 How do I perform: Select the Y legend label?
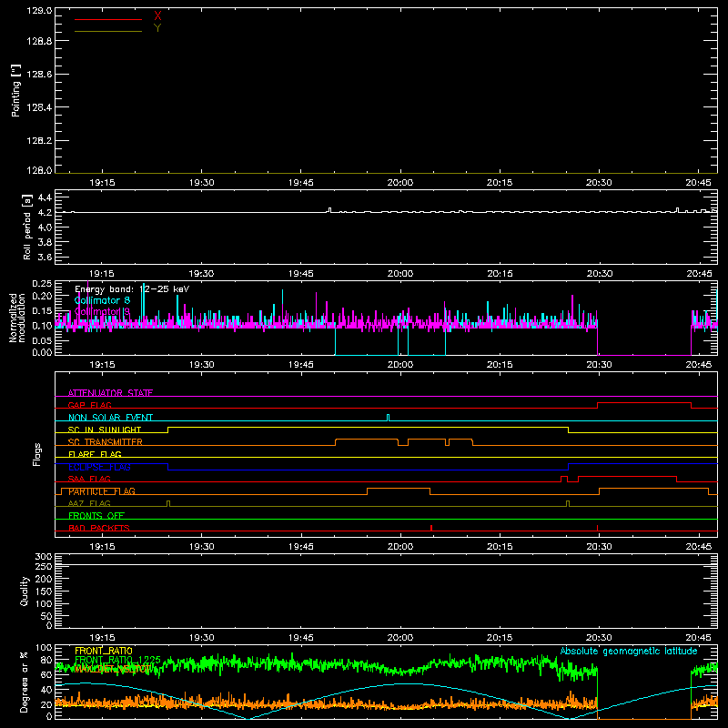[x=157, y=28]
